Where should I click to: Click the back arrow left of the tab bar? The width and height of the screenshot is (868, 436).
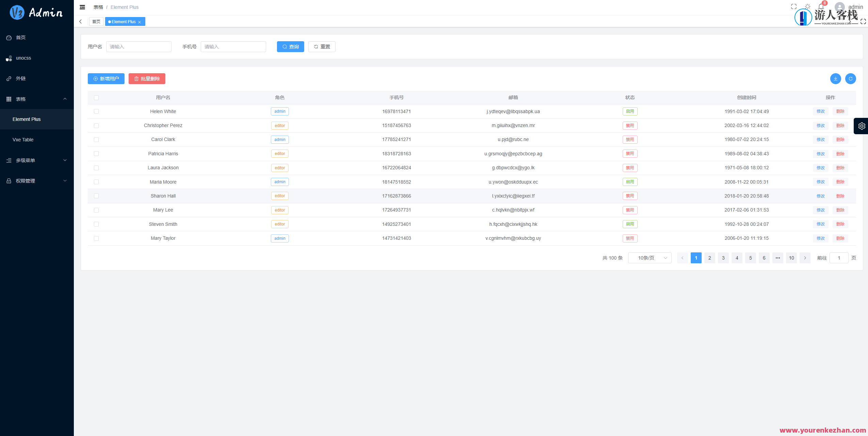click(x=81, y=21)
